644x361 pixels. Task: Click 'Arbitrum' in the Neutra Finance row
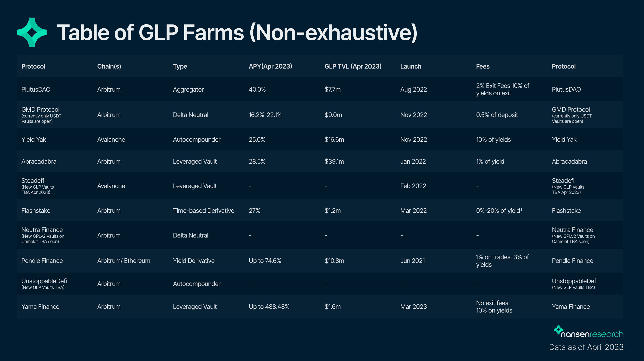pos(109,236)
